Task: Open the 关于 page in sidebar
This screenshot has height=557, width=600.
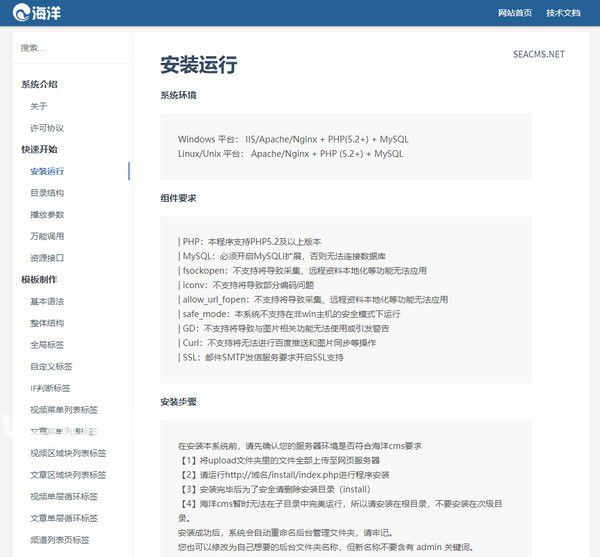Action: point(39,106)
